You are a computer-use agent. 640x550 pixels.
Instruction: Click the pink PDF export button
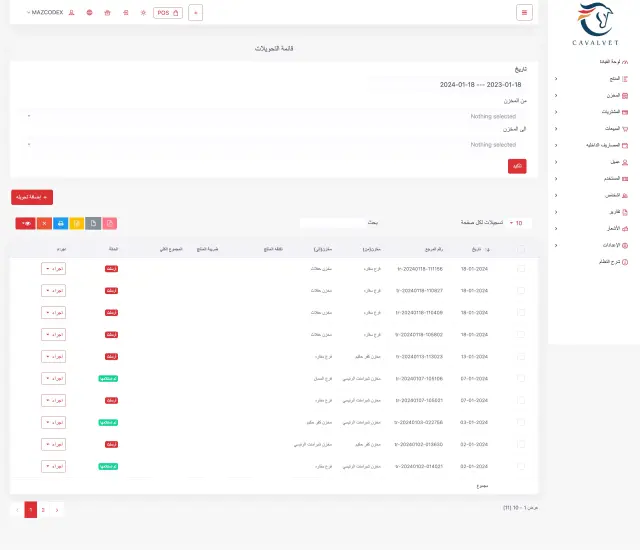point(110,224)
